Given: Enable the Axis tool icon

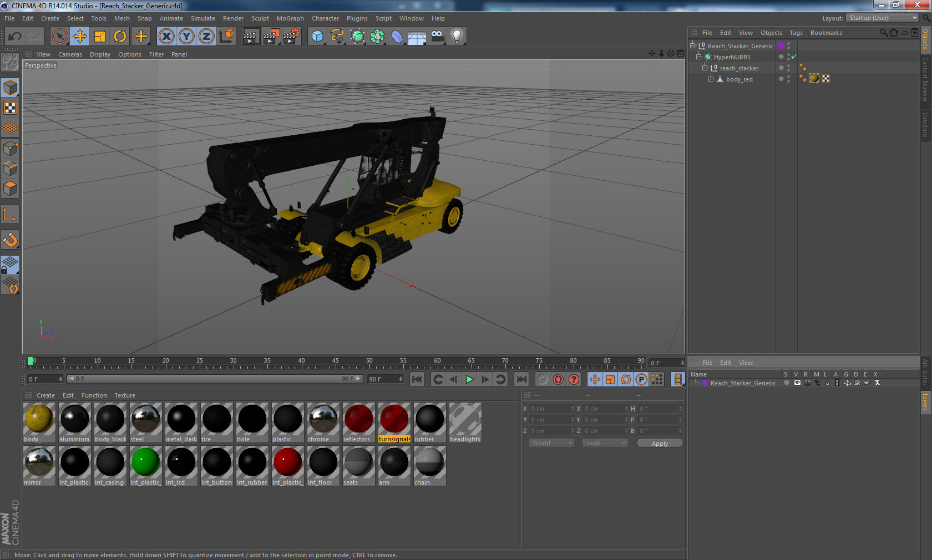Looking at the screenshot, I should click(x=11, y=214).
